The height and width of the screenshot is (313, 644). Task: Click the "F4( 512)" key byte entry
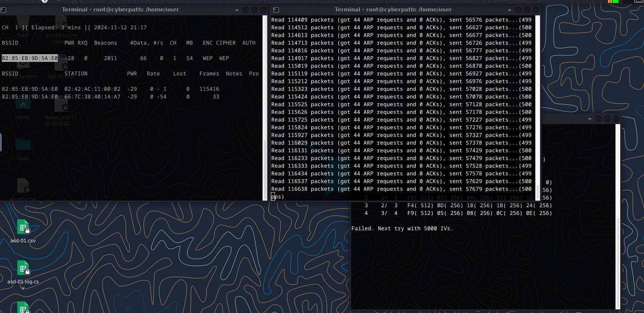[420, 205]
